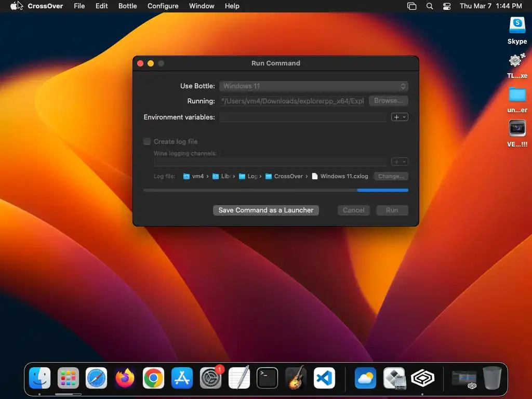Image resolution: width=532 pixels, height=399 pixels.
Task: Open Google Chrome from the Dock
Action: coord(153,378)
